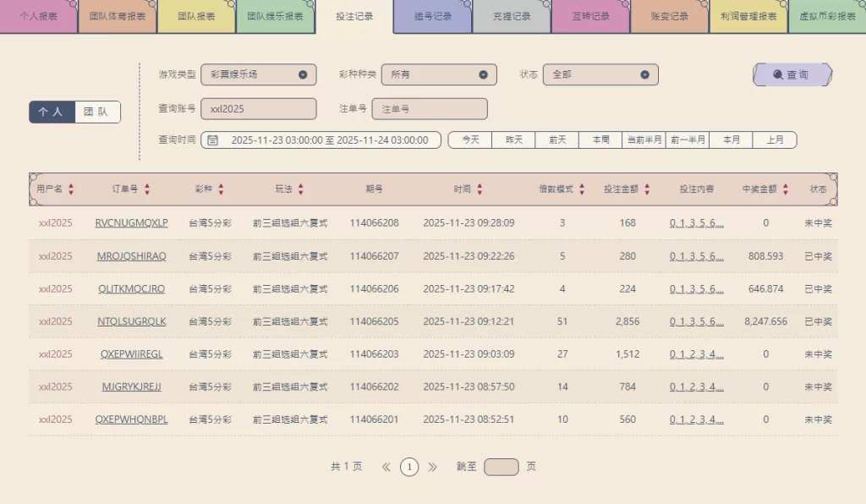Go to next page double-chevron icon
866x504 pixels.
click(x=433, y=467)
